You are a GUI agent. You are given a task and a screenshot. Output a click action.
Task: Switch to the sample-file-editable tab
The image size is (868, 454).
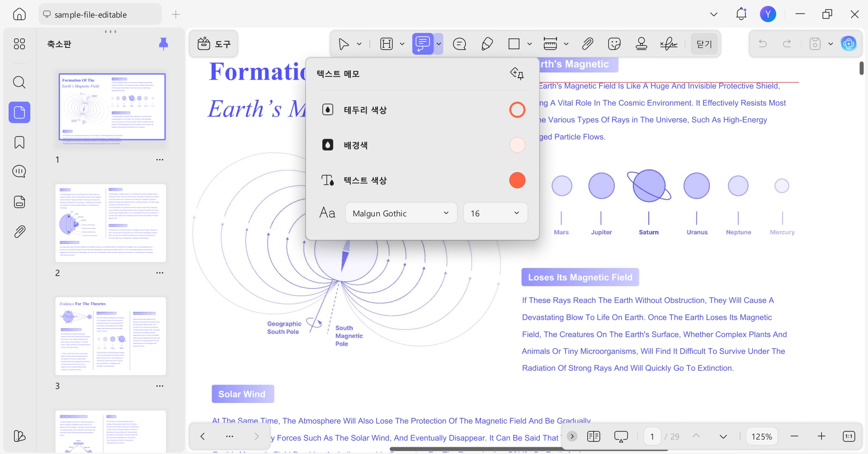point(100,14)
